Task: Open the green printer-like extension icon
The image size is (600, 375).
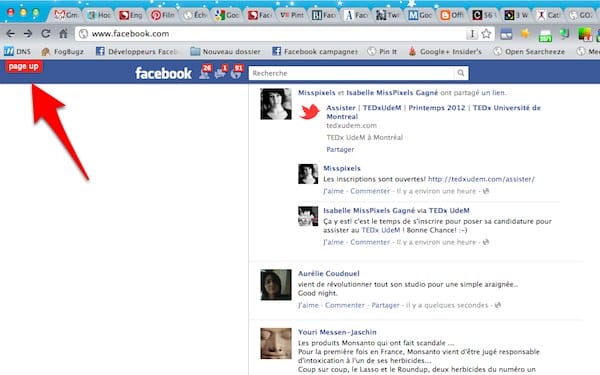Action: pyautogui.click(x=545, y=36)
